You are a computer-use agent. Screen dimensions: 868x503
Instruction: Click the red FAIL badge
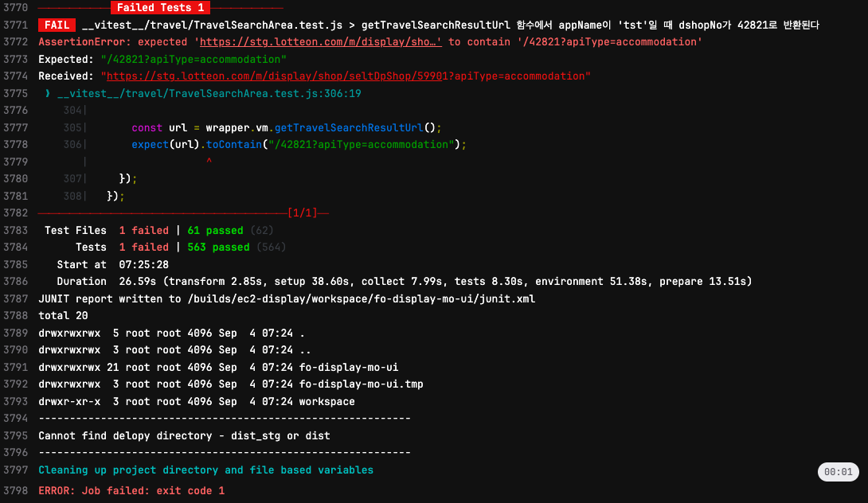pos(57,25)
